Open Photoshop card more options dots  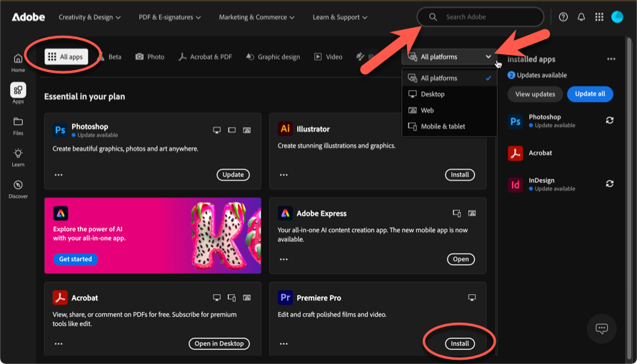click(x=59, y=175)
